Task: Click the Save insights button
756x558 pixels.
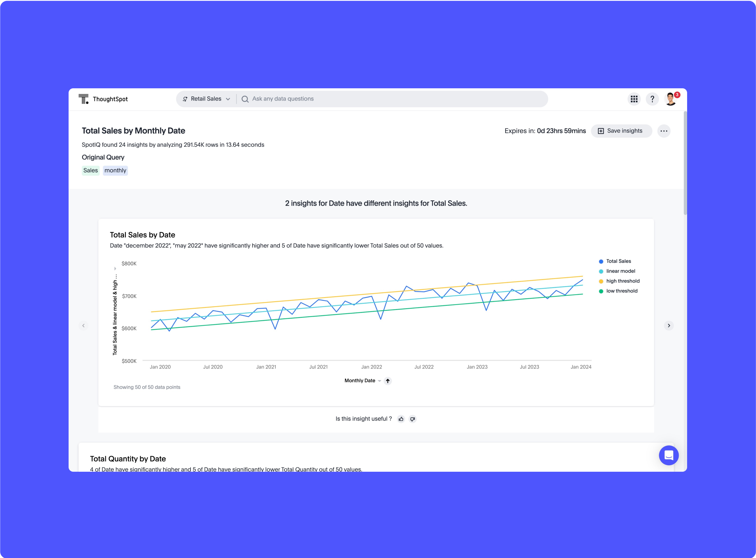Action: point(621,131)
